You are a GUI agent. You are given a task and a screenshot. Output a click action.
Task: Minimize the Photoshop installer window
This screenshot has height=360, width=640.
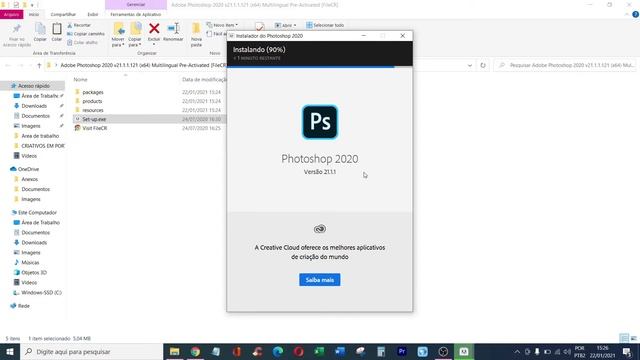[364, 36]
